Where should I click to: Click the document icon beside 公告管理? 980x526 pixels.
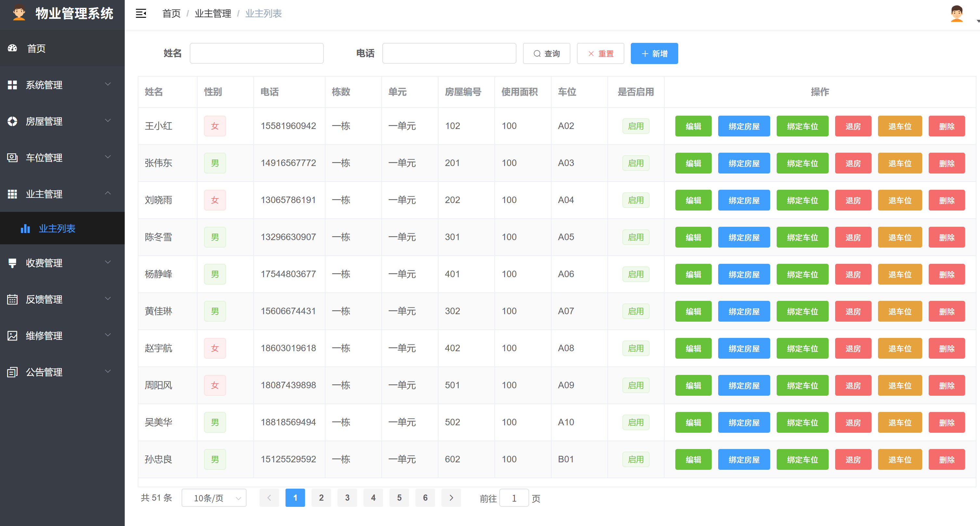click(13, 372)
